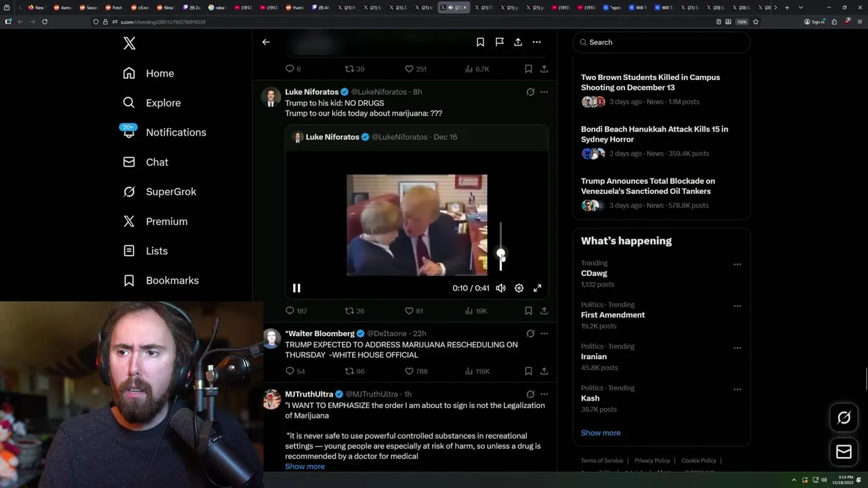The image size is (868, 488).
Task: Click the video frame showing two people
Action: coord(416,225)
